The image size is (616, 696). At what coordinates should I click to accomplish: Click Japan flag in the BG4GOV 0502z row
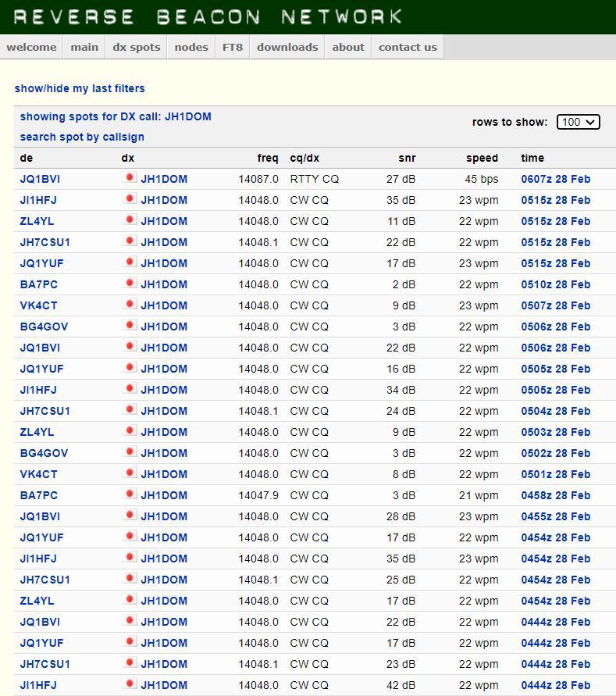[129, 452]
